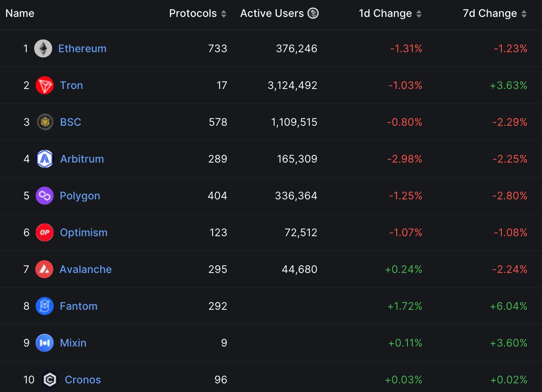Click the Arbitrum chain logo icon

(45, 159)
